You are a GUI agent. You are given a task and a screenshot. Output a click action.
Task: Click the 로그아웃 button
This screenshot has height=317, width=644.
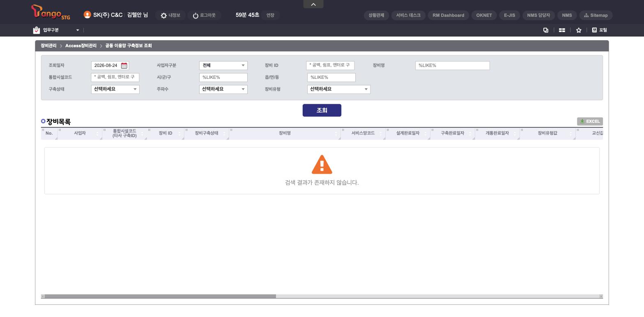tap(204, 15)
